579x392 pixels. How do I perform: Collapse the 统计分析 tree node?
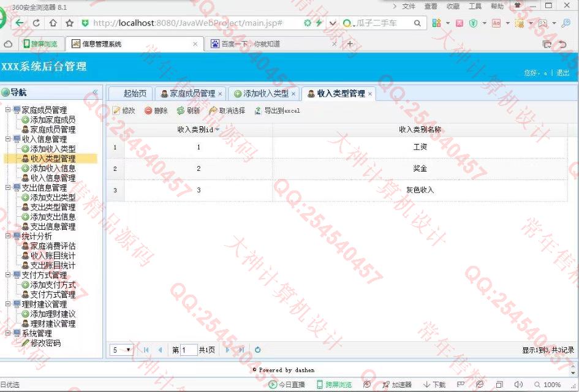click(x=8, y=236)
